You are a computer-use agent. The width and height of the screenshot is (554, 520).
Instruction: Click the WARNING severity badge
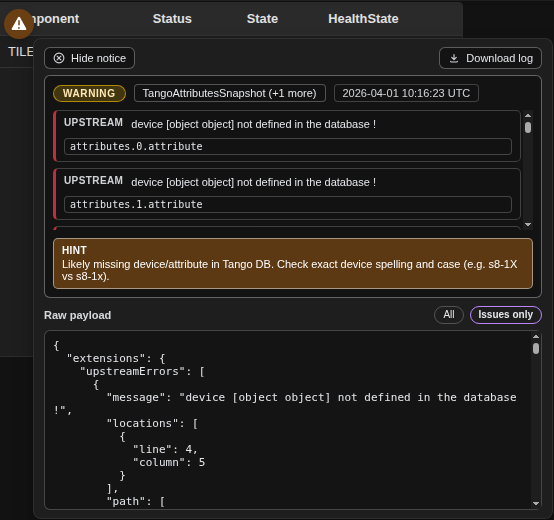coord(89,93)
